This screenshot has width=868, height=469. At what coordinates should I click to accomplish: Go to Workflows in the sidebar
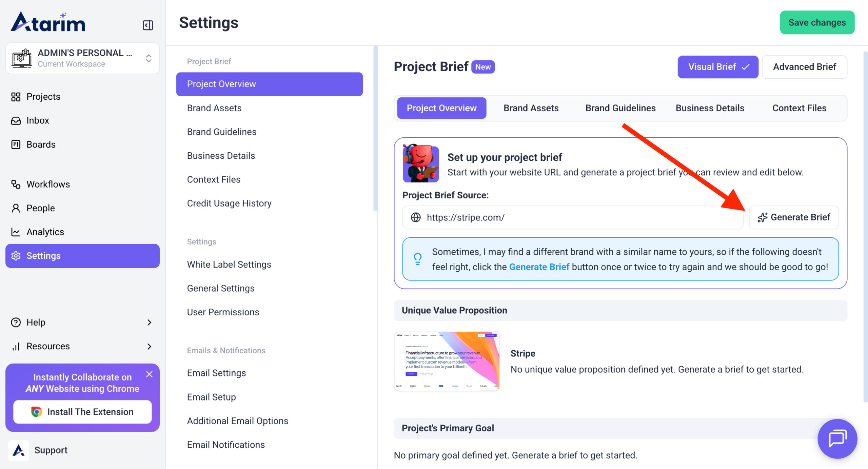[x=48, y=184]
